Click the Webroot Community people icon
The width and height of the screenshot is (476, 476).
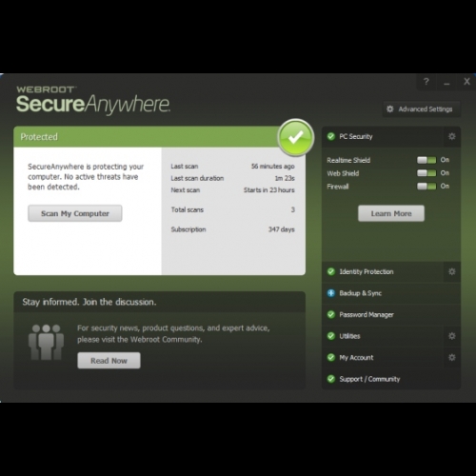tap(47, 342)
